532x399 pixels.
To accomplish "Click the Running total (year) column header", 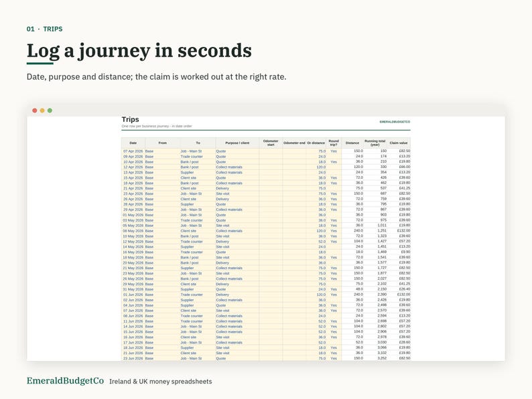I will (x=375, y=143).
